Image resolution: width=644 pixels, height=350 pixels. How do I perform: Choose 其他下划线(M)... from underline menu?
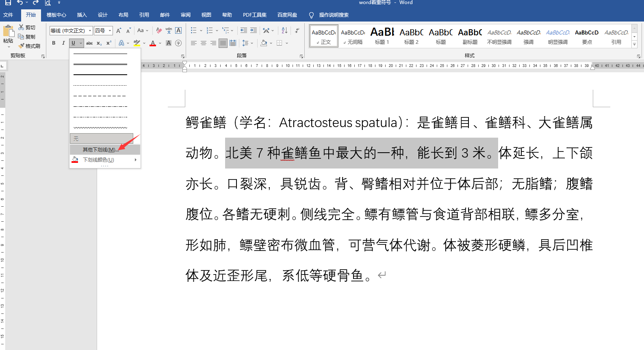point(100,150)
